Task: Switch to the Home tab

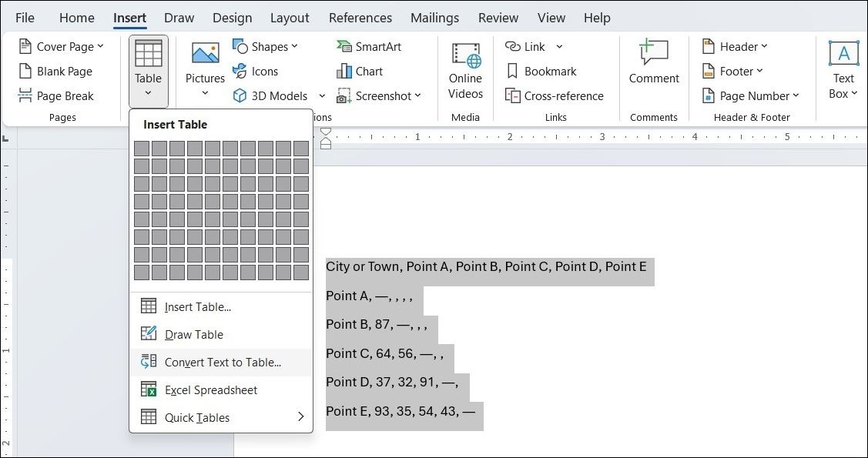Action: pos(76,18)
